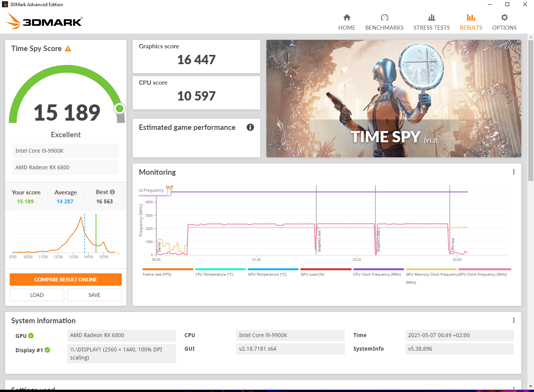The height and width of the screenshot is (392, 534).
Task: Click the info icon next to Best
Action: tap(112, 192)
